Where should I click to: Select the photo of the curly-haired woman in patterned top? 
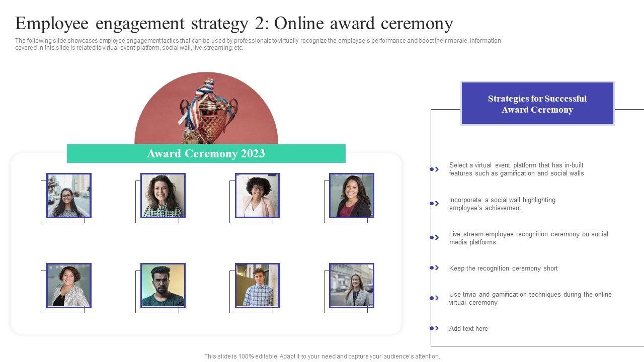coord(163,196)
